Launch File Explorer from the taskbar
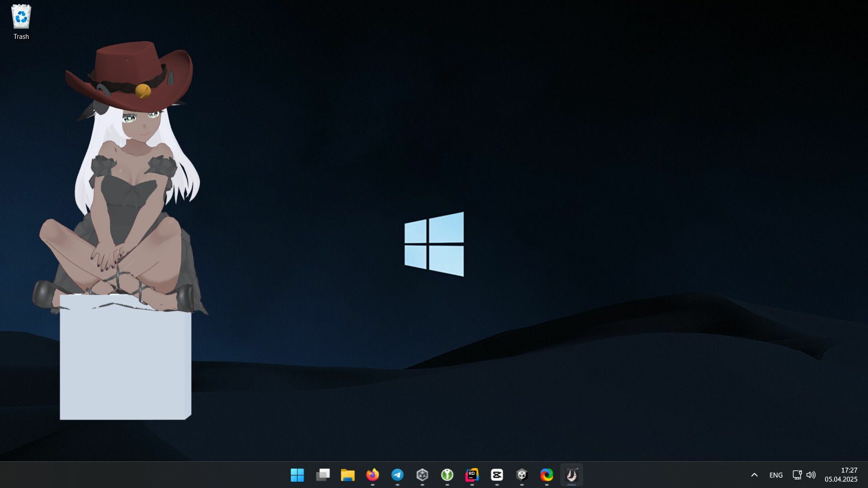 [x=348, y=475]
